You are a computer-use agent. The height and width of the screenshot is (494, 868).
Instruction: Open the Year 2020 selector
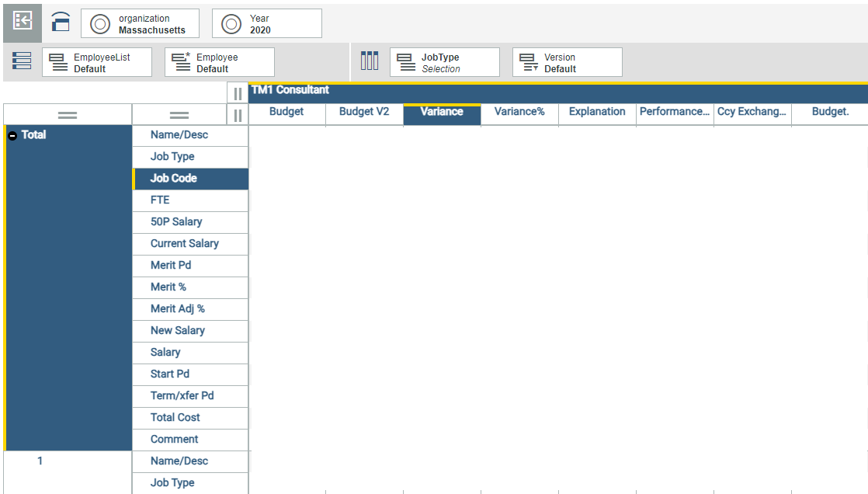coord(267,24)
